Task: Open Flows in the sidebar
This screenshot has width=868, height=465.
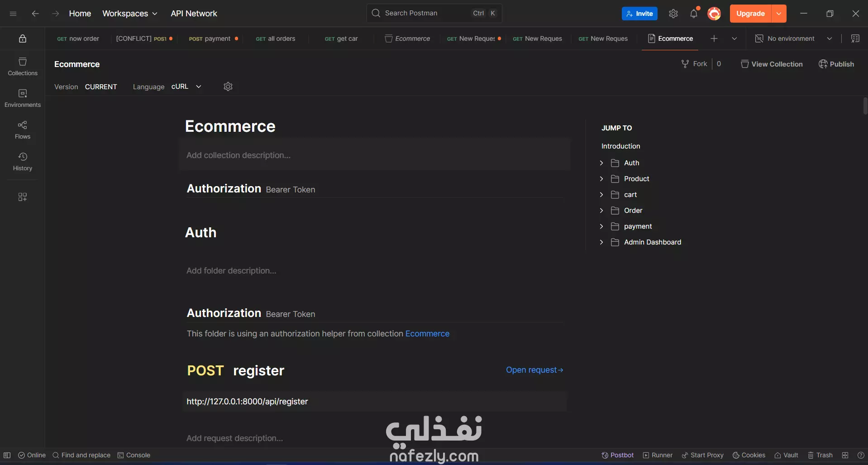Action: [23, 130]
